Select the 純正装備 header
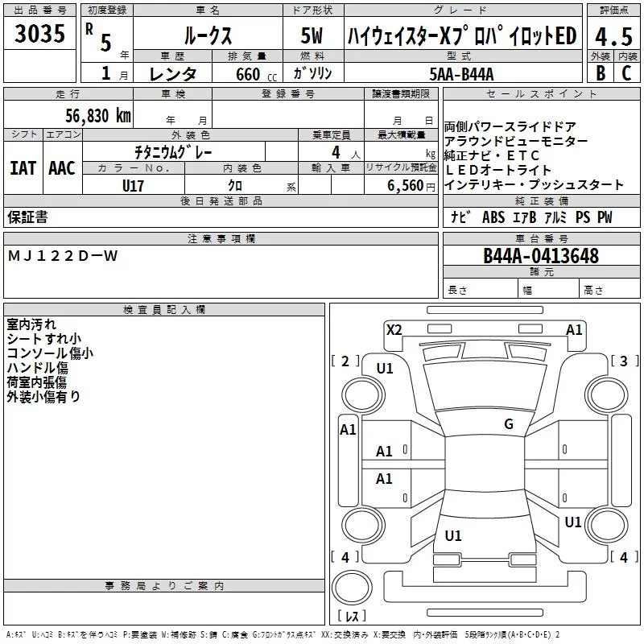 [541, 200]
